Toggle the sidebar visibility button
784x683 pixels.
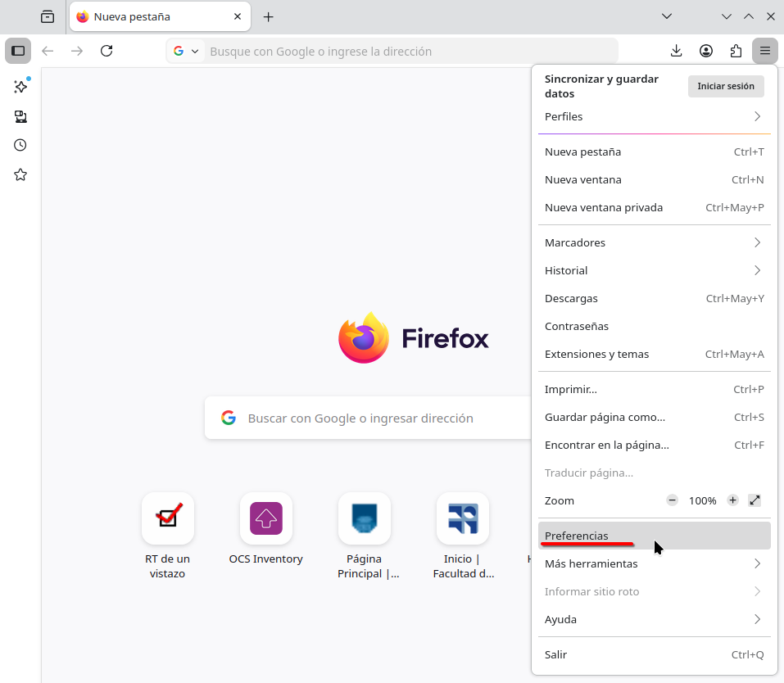(x=18, y=51)
